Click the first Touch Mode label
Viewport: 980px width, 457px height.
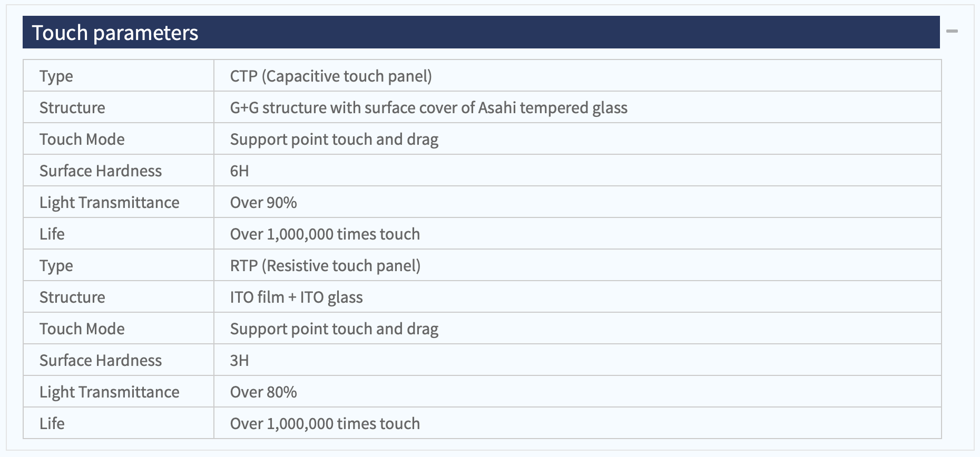119,138
